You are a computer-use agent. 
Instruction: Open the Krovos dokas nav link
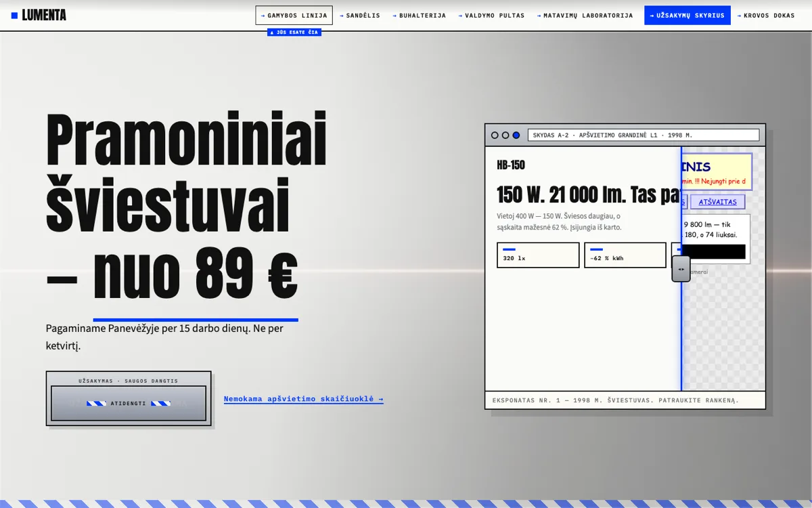(x=766, y=16)
